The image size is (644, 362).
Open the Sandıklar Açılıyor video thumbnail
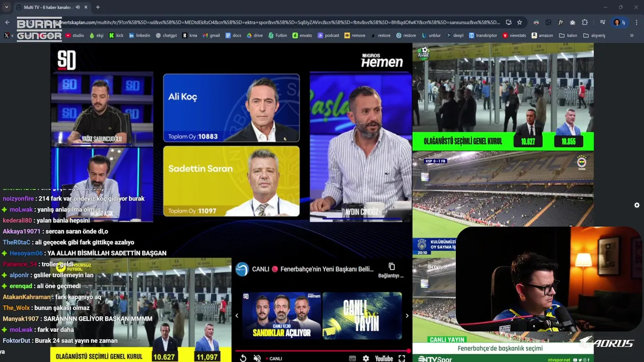282,316
